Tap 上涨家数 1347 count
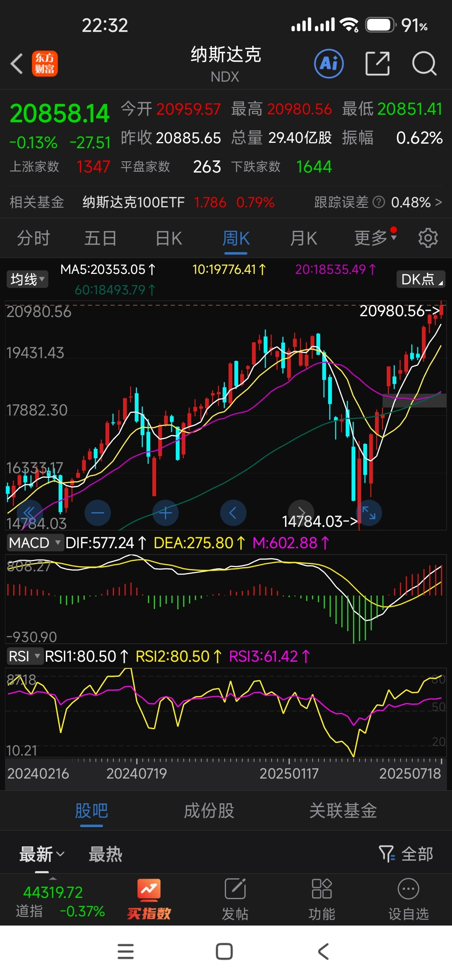This screenshot has height=980, width=452. 60,167
